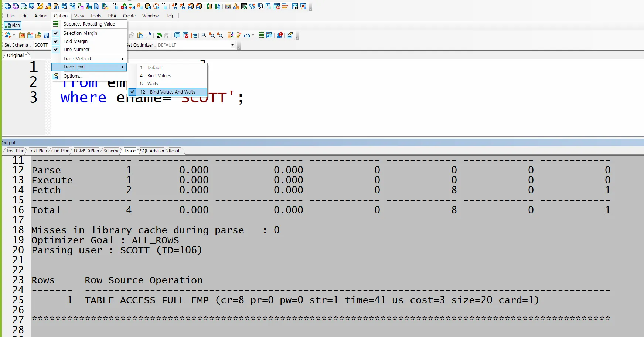644x337 pixels.
Task: Open the PL/SQL window toolbar icon
Action: tap(16, 6)
